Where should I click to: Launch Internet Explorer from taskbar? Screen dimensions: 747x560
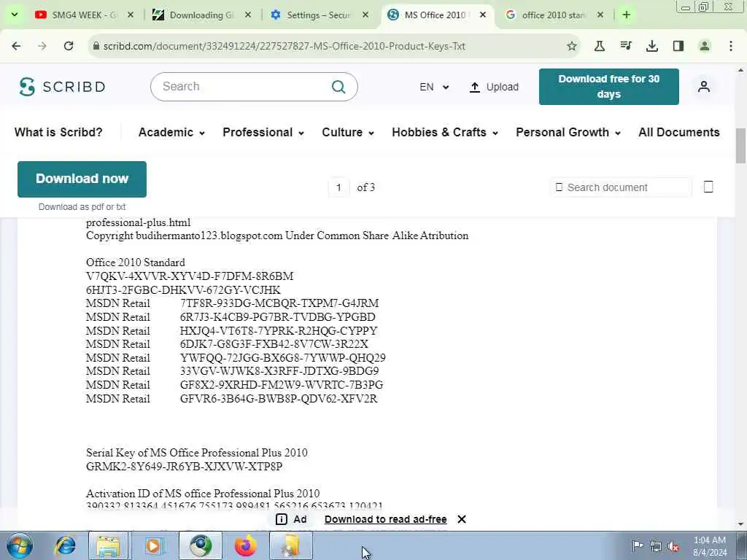(65, 545)
